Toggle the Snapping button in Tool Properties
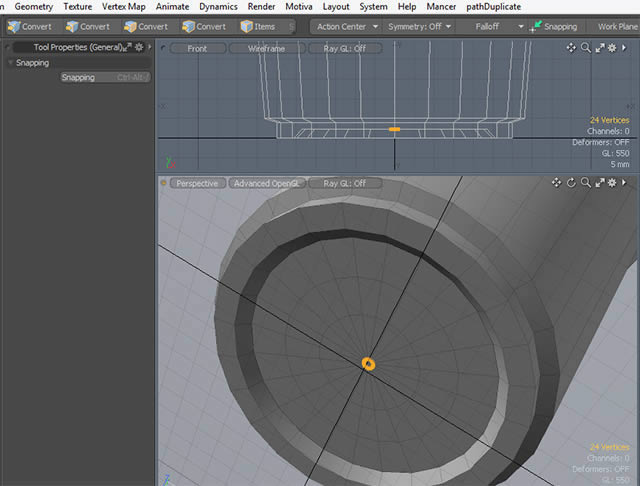 pos(105,77)
